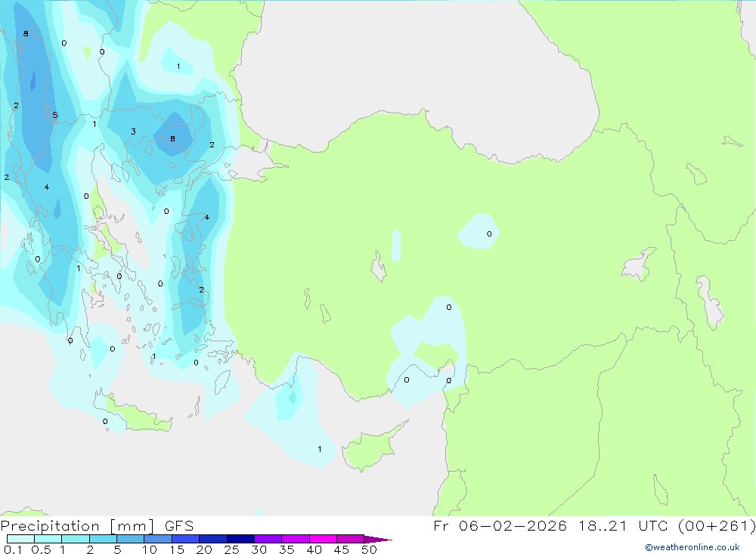Click the legend label '25'
The image size is (756, 554).
231,549
